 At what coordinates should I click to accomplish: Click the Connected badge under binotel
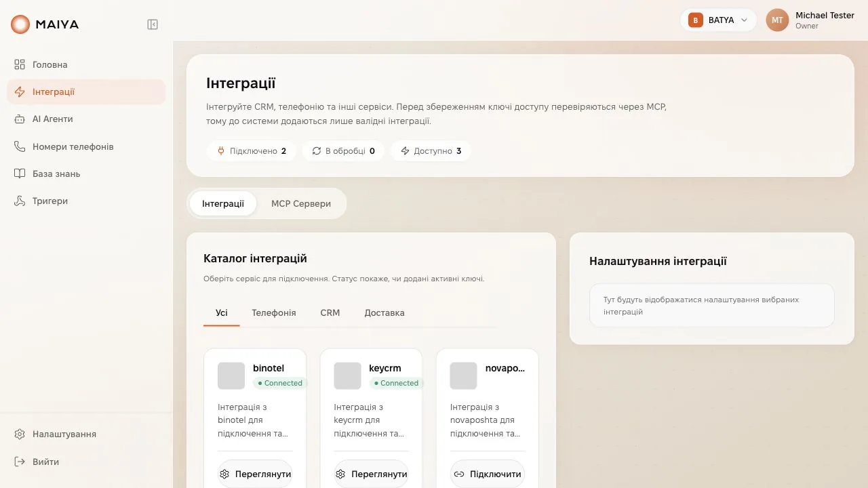coord(280,383)
